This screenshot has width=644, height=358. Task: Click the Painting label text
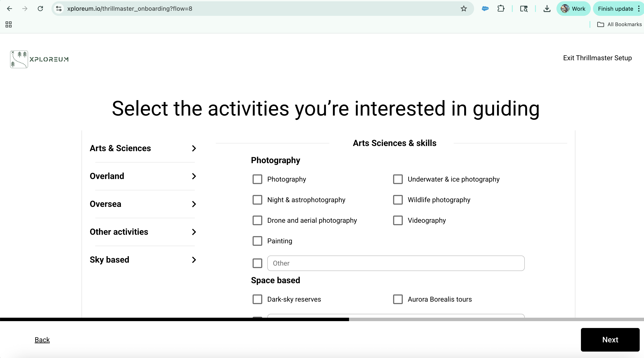[280, 241]
